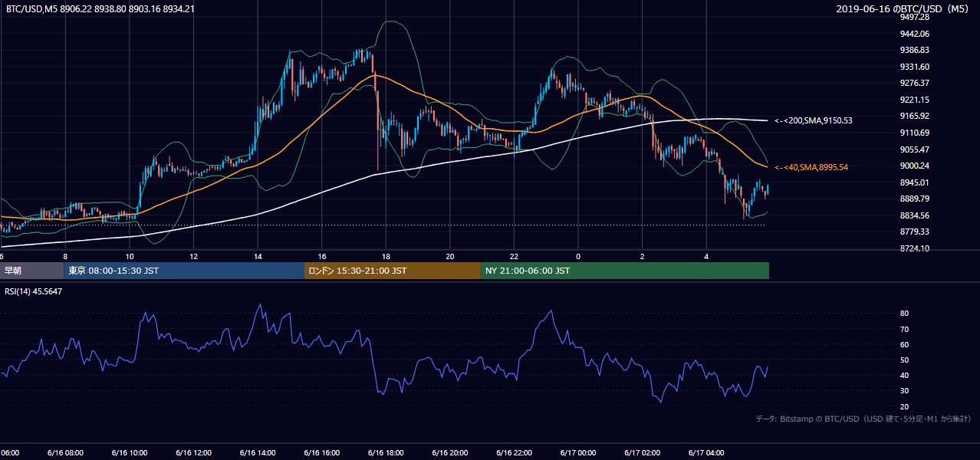Click price axis value 9386.83

click(915, 50)
